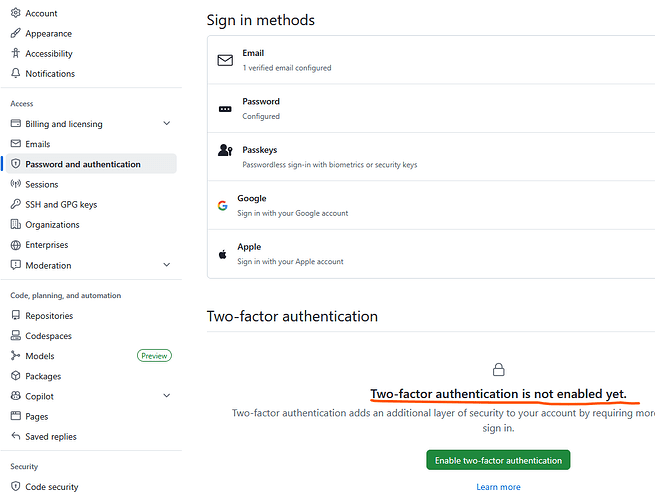Click the Pages browser icon
Image resolution: width=655 pixels, height=500 pixels.
[x=15, y=416]
